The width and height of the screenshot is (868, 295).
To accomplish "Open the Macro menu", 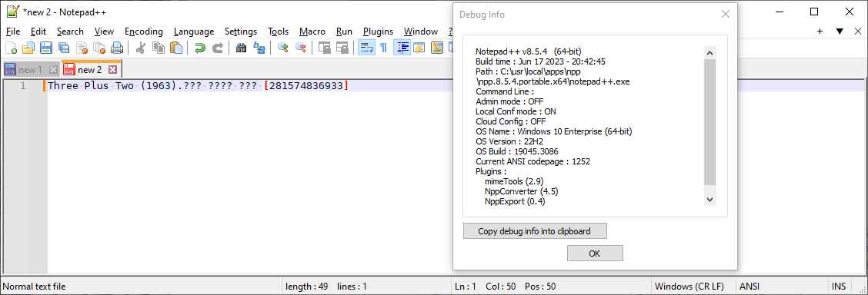I will [x=312, y=31].
